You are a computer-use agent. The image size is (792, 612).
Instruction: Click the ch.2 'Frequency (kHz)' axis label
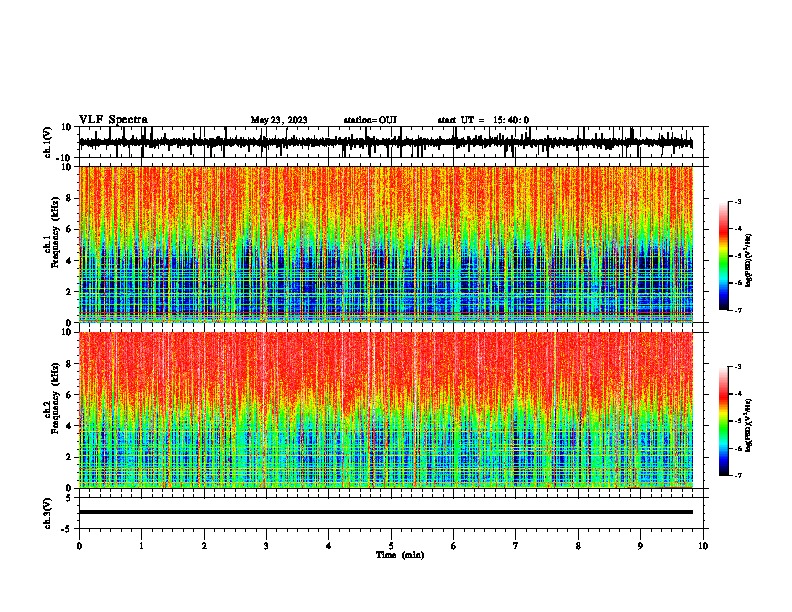coord(56,398)
